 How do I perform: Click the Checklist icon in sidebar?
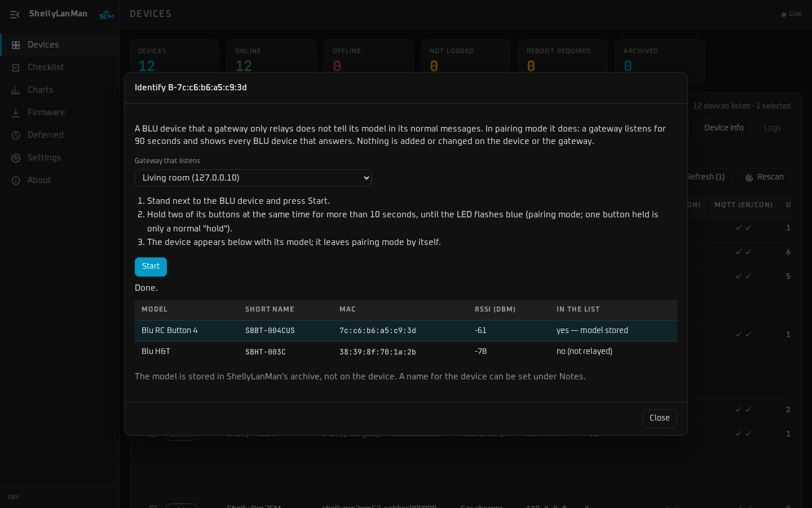tap(16, 68)
